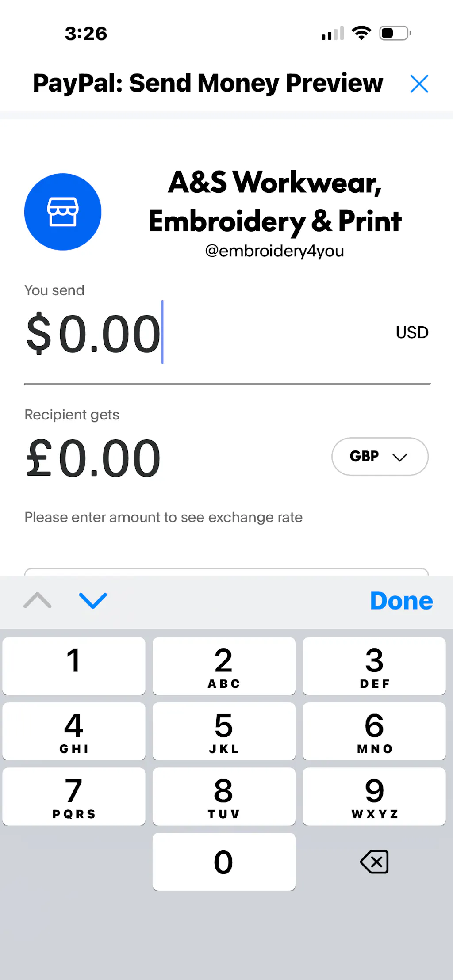
Task: Open the GBP currency dropdown
Action: click(380, 456)
